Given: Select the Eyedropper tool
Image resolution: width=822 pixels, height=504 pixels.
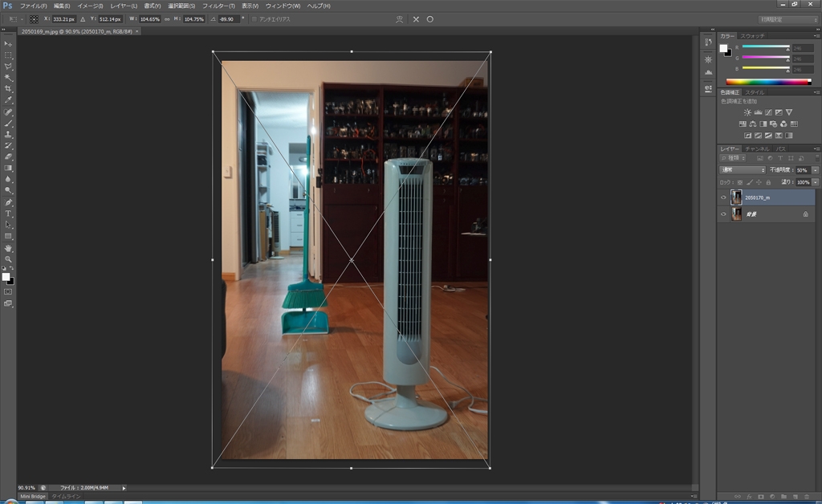Looking at the screenshot, I should pyautogui.click(x=8, y=100).
